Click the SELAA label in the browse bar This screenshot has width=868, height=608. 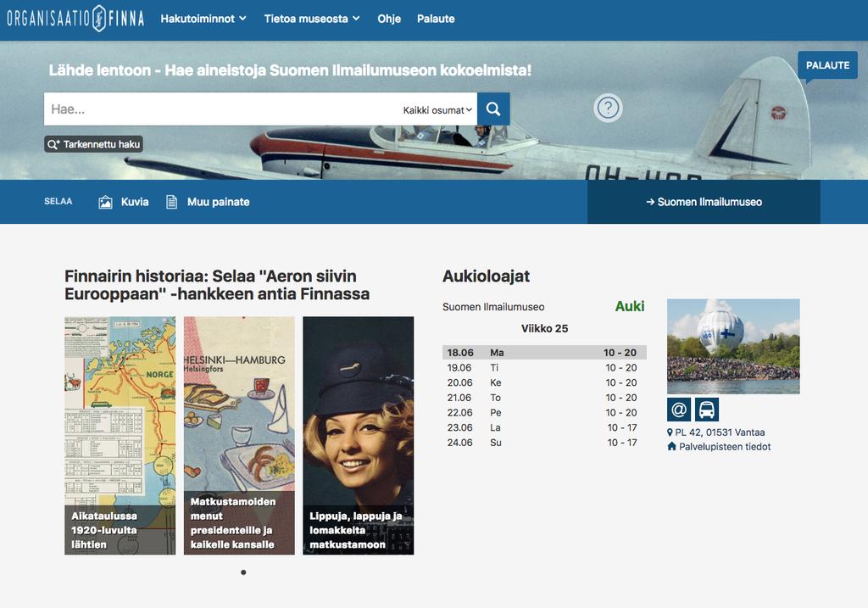[58, 202]
